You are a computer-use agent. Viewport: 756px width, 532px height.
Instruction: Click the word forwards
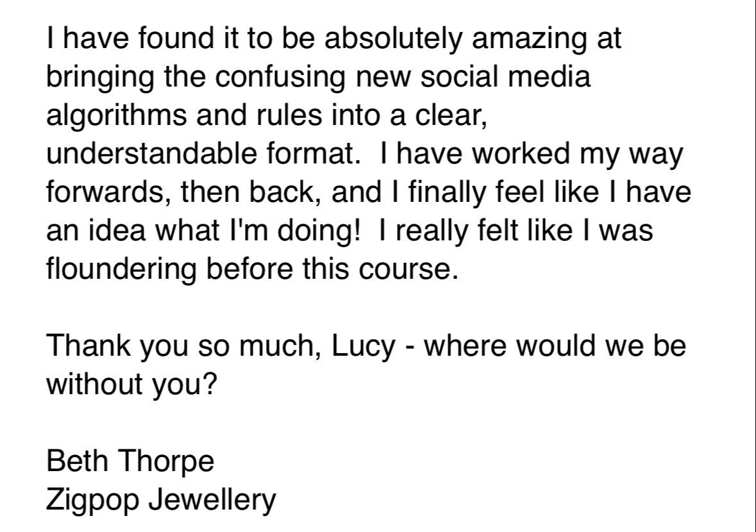(x=105, y=192)
